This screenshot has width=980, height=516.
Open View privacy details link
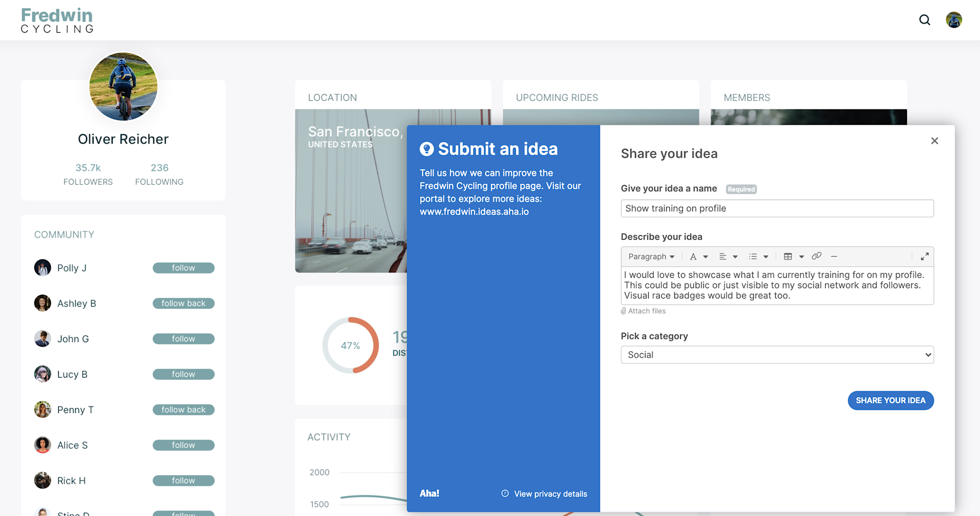coord(550,494)
